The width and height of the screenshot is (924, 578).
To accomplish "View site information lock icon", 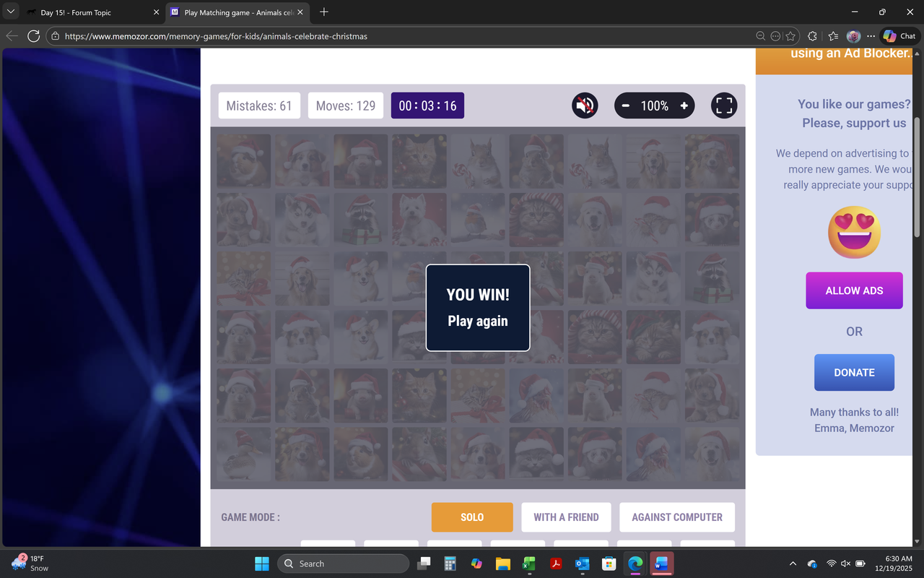I will 56,36.
